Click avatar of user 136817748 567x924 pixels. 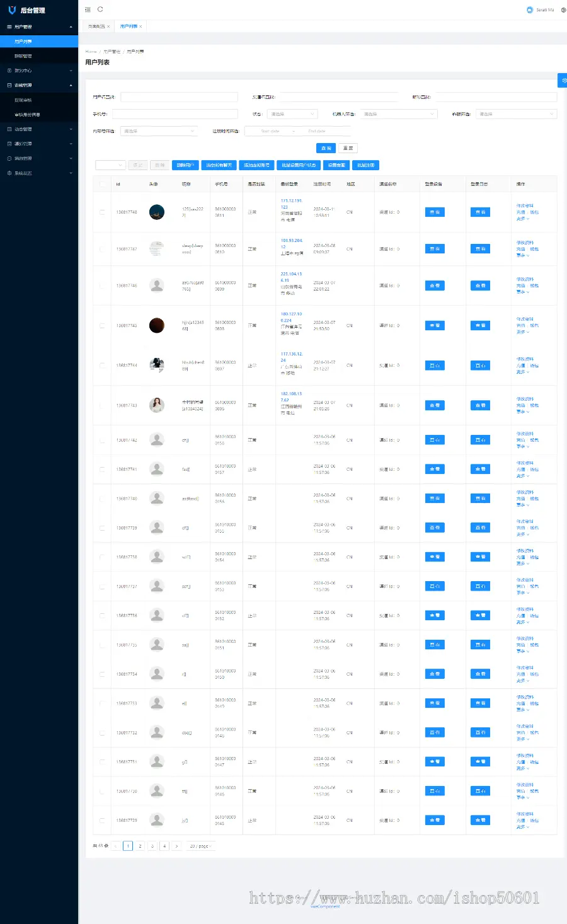(157, 212)
